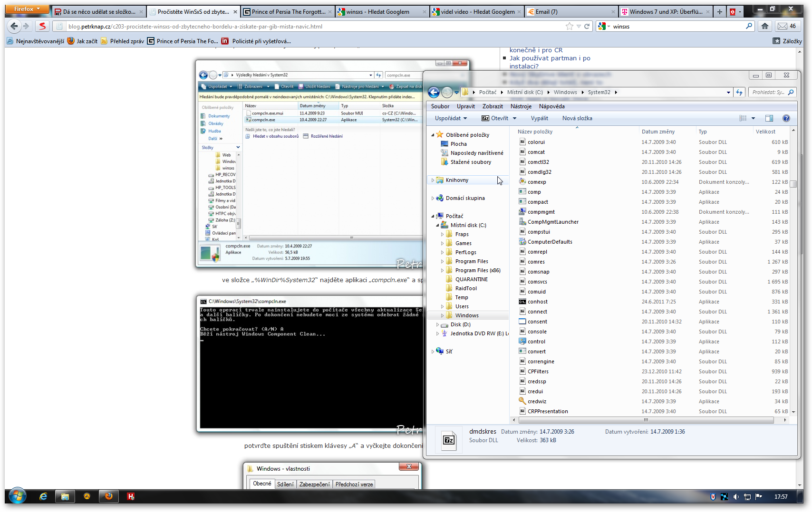Expand Program Files folder in tree
Viewport: 812px width, 512px height.
[x=442, y=262]
